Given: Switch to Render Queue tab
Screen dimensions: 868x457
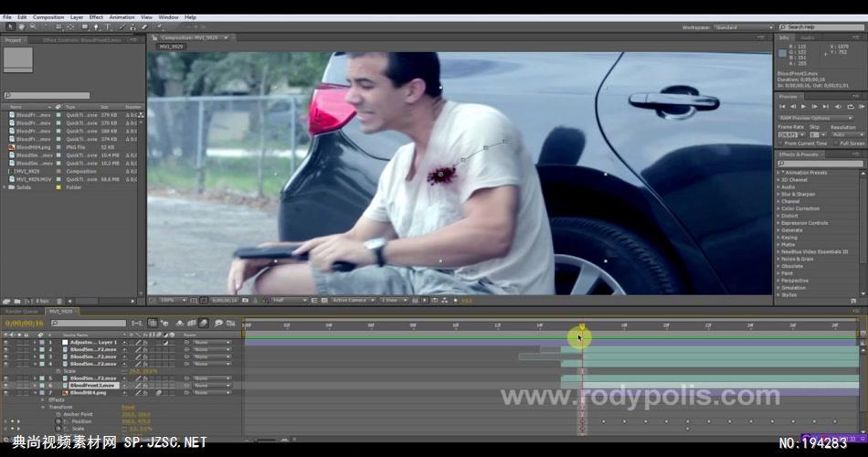Looking at the screenshot, I should pyautogui.click(x=22, y=312).
